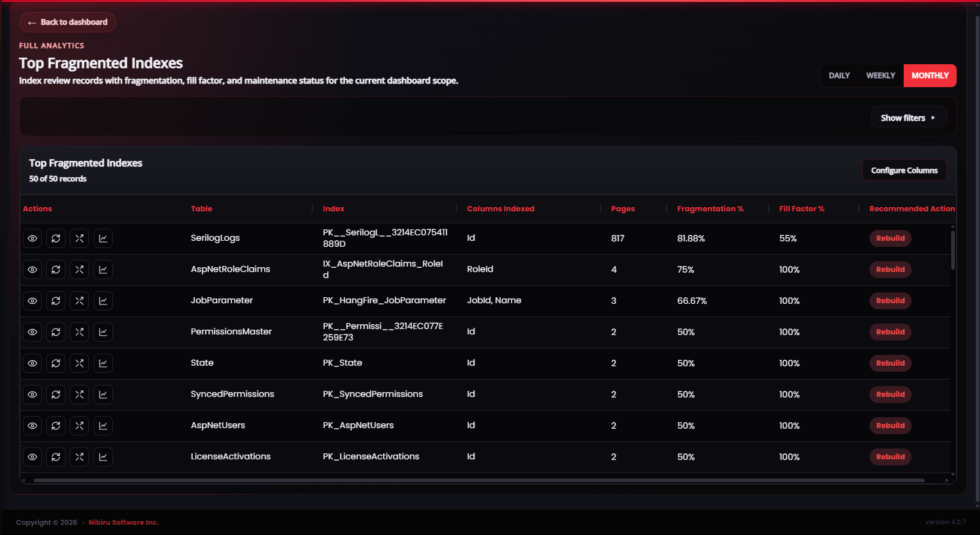Image resolution: width=980 pixels, height=535 pixels.
Task: Click refresh icon in AspNetRoleClaims row
Action: (x=56, y=270)
